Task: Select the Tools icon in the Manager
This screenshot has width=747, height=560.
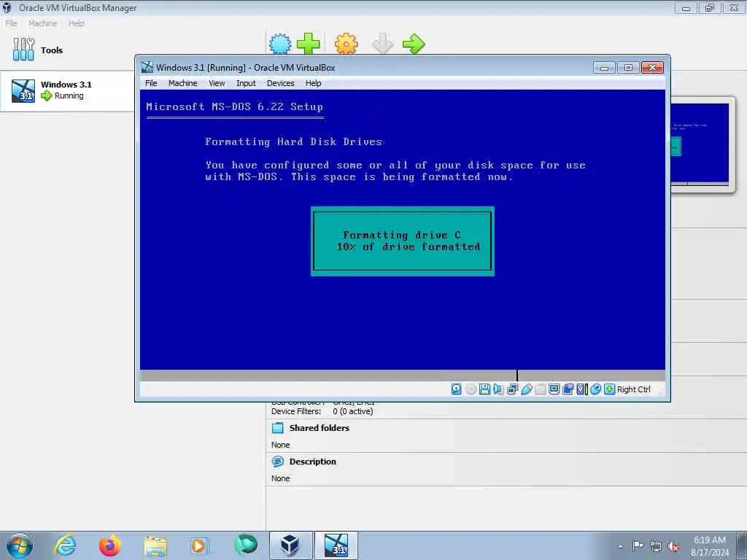Action: (x=23, y=50)
